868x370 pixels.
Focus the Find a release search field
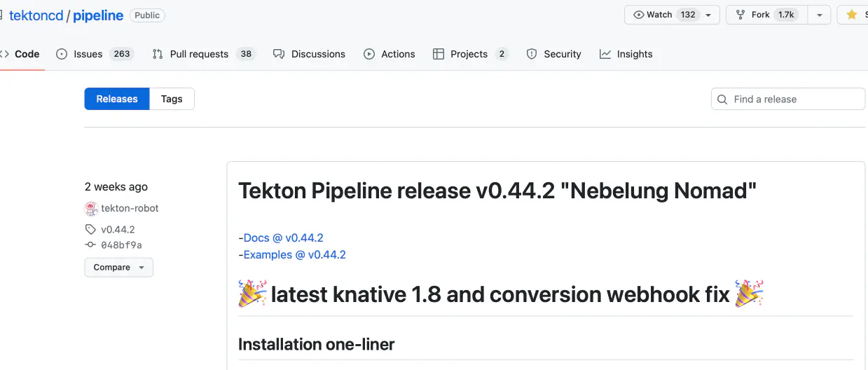(788, 100)
